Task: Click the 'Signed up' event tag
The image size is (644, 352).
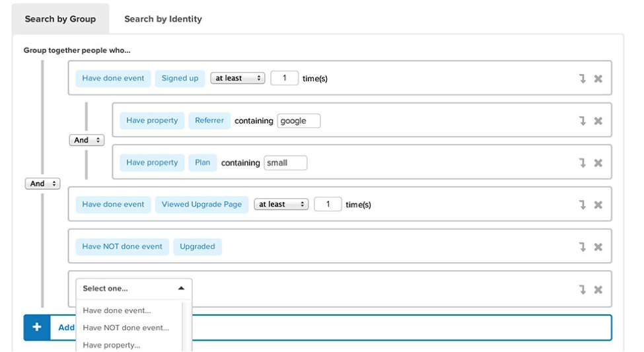Action: [x=180, y=78]
